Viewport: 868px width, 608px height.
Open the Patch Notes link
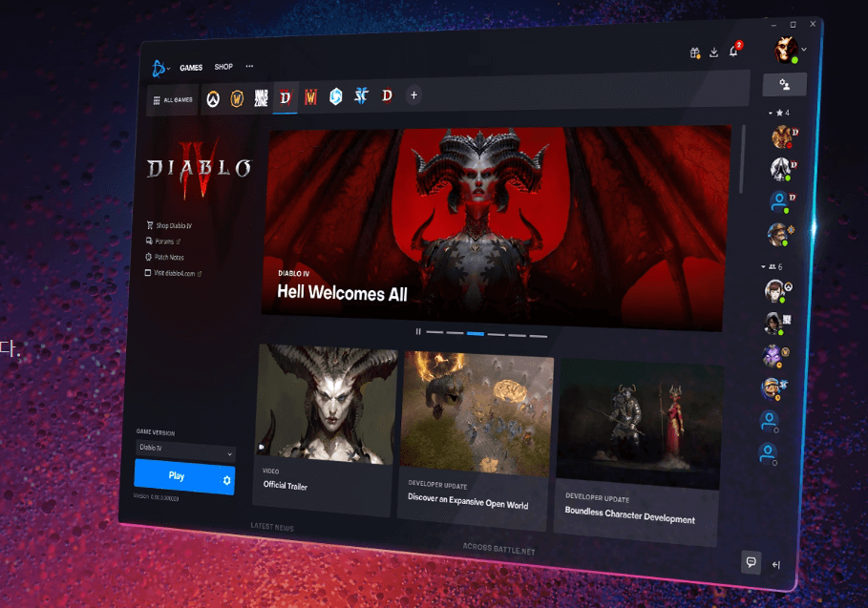pyautogui.click(x=164, y=258)
